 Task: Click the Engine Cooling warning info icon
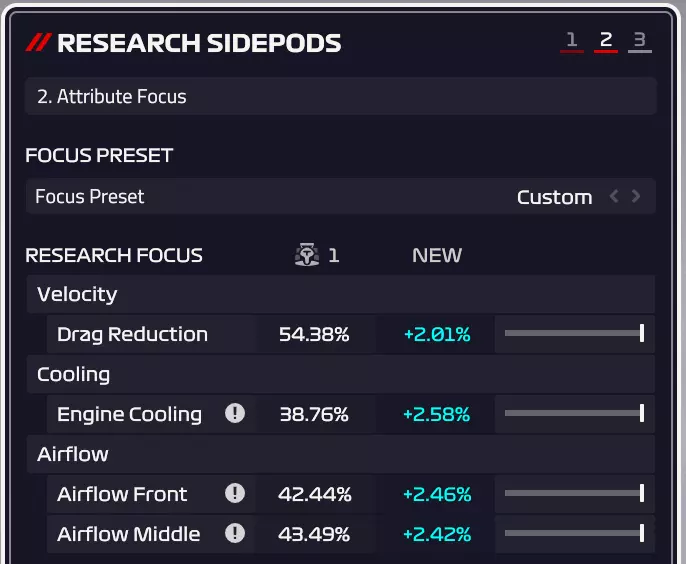pos(235,414)
